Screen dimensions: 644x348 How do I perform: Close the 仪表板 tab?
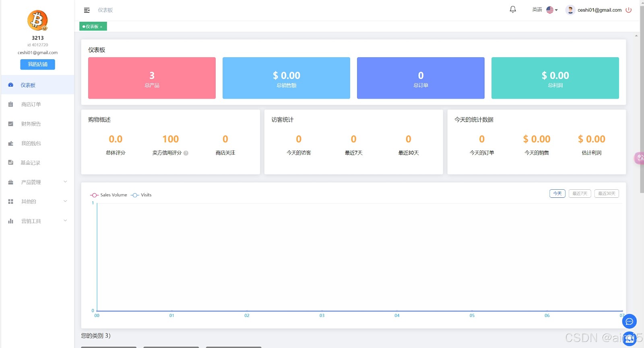pos(101,27)
